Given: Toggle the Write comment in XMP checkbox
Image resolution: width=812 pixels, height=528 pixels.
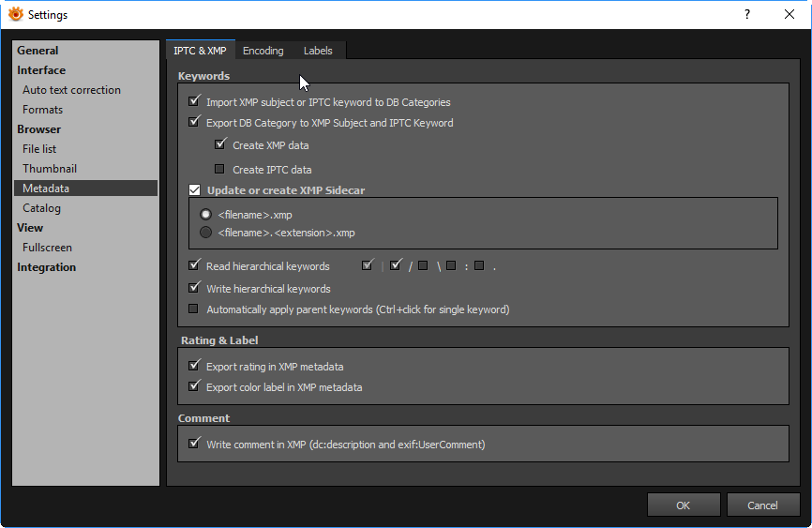Looking at the screenshot, I should (195, 445).
